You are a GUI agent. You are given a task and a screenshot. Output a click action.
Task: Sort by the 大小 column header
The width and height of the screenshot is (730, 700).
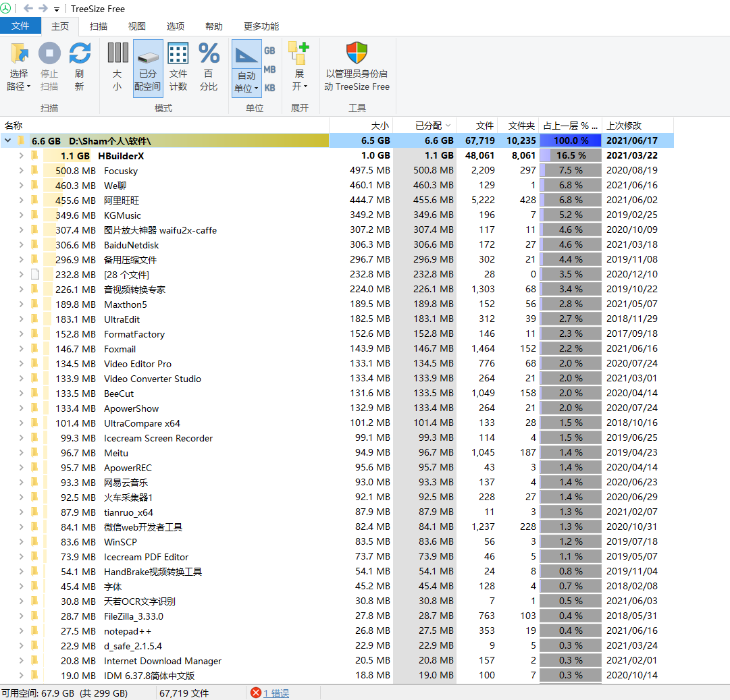(x=361, y=126)
